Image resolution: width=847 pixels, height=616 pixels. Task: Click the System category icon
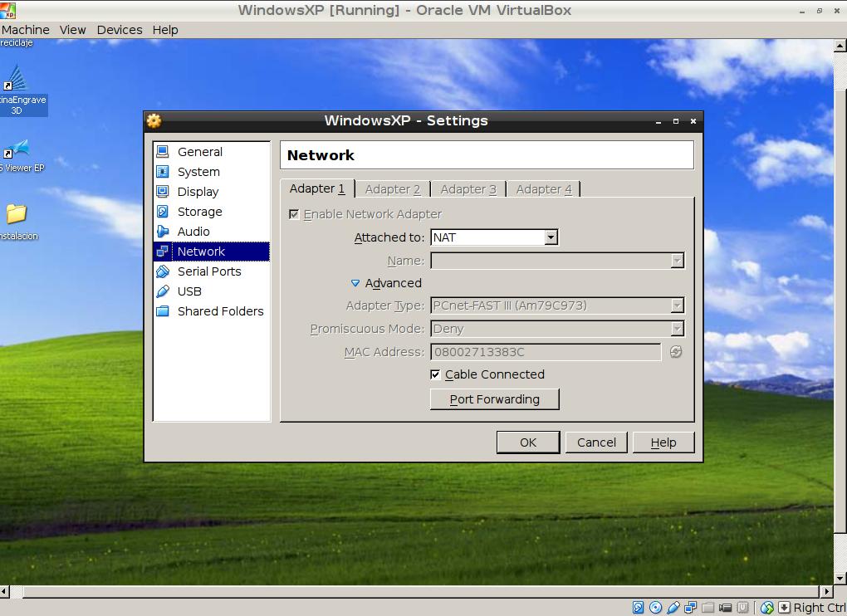[163, 172]
